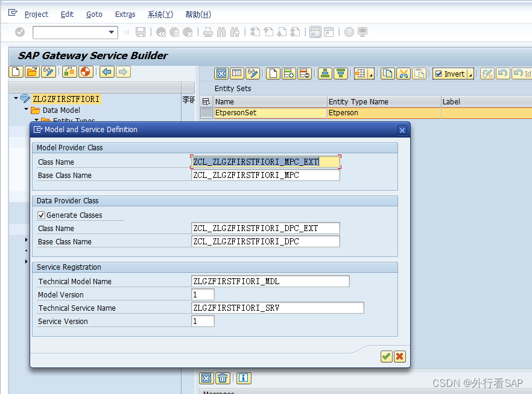Click the Technical Service Name field
Viewport: 532px width, 394px height.
coord(278,308)
